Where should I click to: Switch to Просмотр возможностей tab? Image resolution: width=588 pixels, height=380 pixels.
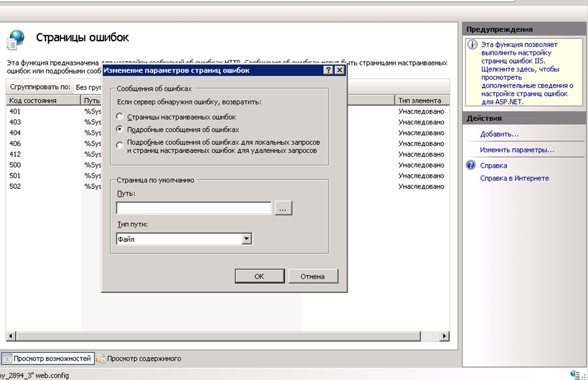point(49,358)
